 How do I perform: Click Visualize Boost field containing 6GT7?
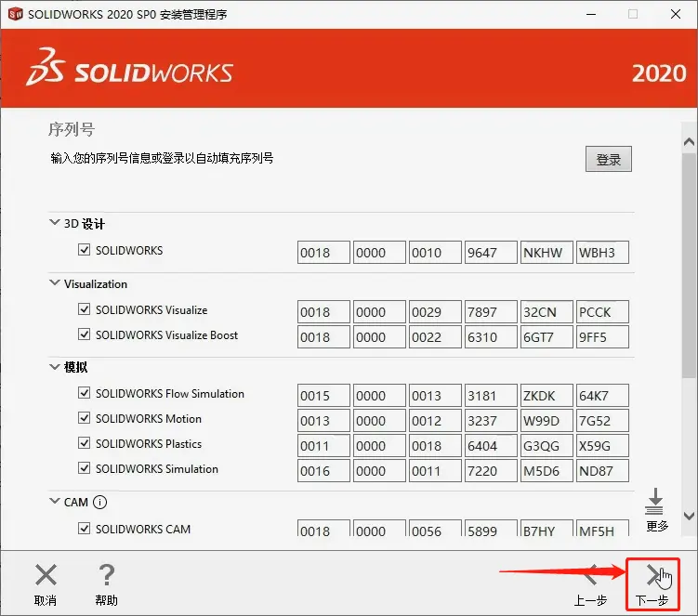(x=547, y=337)
